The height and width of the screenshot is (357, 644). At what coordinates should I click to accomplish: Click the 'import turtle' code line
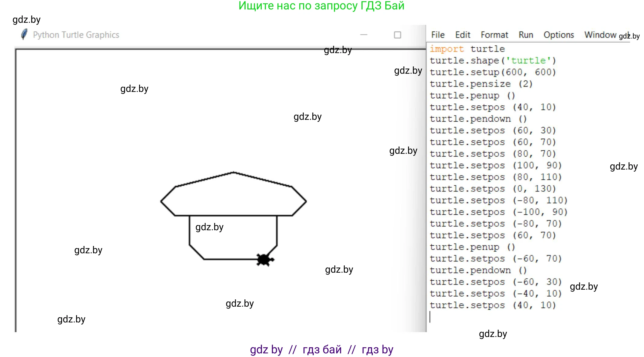(x=467, y=49)
